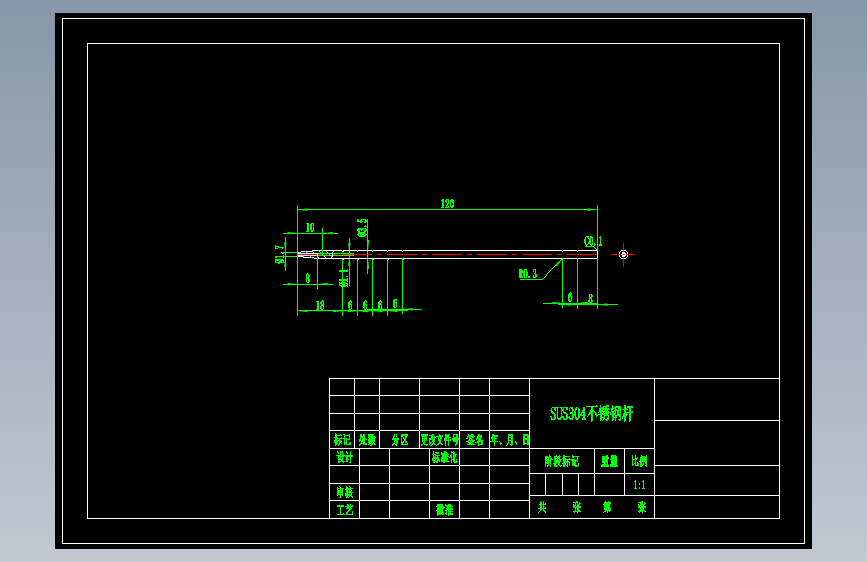Viewport: 867px width, 562px height.
Task: Click the 阶段标记 label
Action: click(562, 461)
